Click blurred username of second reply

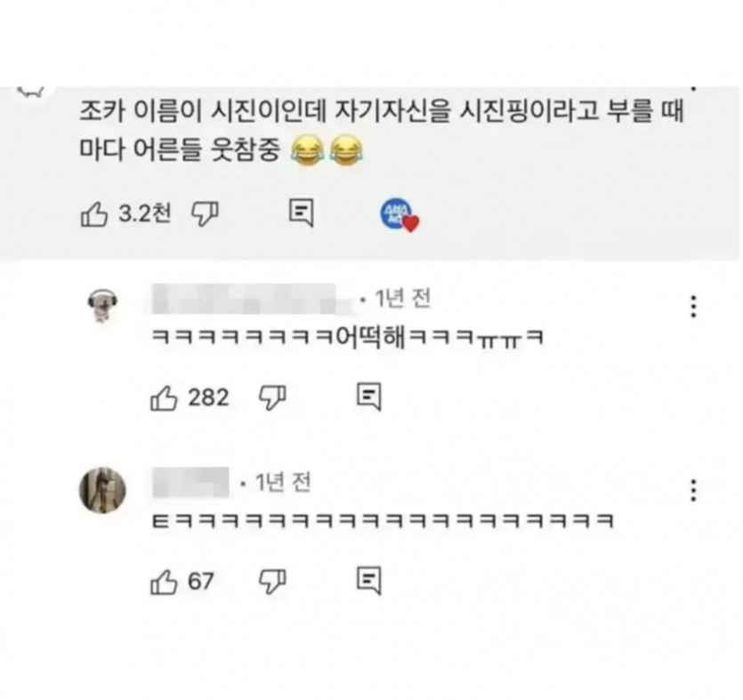pos(190,482)
